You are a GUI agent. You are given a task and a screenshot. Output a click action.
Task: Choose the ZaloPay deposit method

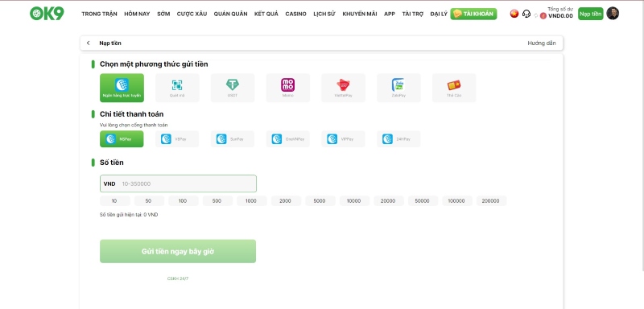pos(398,88)
